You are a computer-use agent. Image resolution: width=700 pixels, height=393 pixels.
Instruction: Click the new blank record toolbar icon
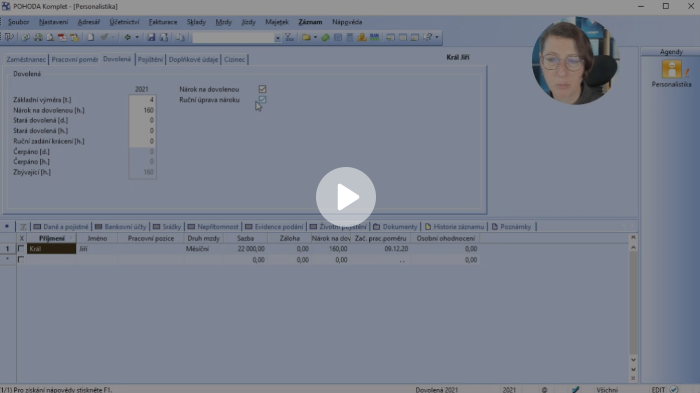pyautogui.click(x=91, y=38)
